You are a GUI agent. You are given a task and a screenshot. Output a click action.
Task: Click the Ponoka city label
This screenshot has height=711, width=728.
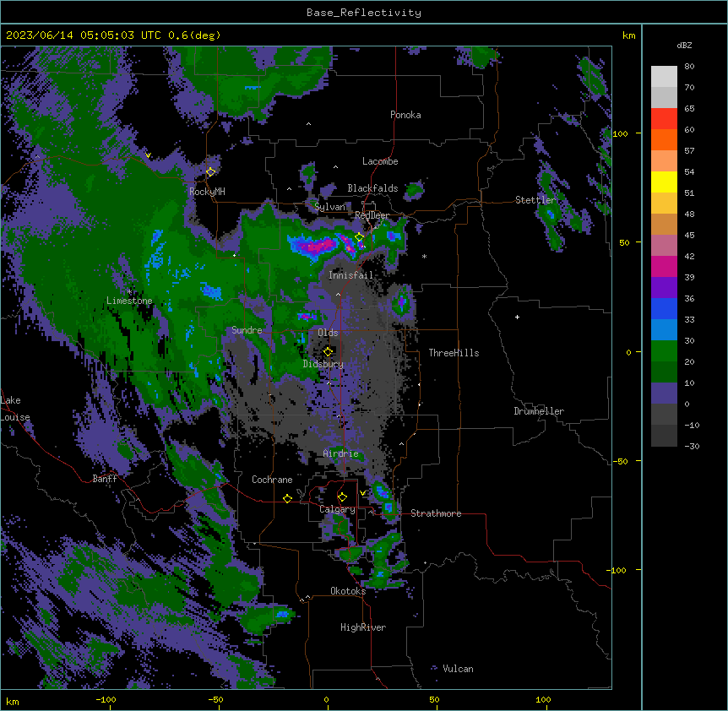coord(405,115)
